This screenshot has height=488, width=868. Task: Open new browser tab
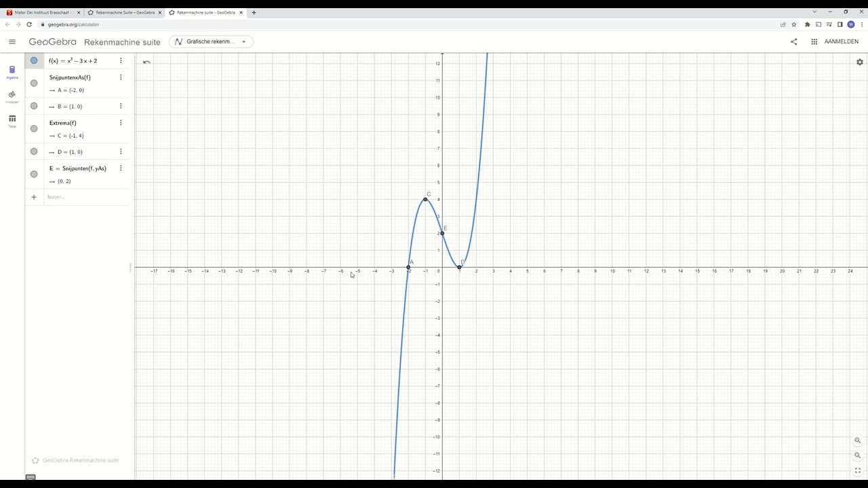coord(254,12)
